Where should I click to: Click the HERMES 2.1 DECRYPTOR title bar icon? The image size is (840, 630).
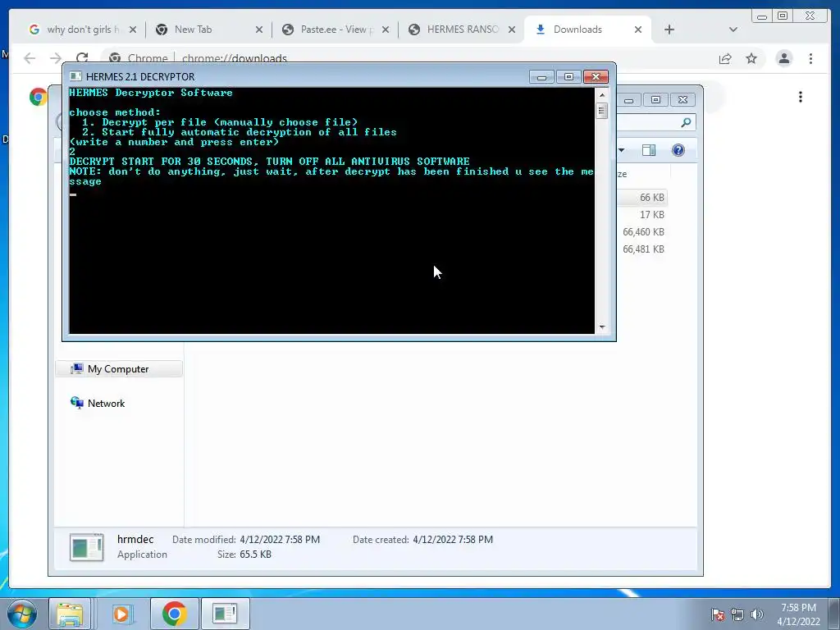(75, 76)
